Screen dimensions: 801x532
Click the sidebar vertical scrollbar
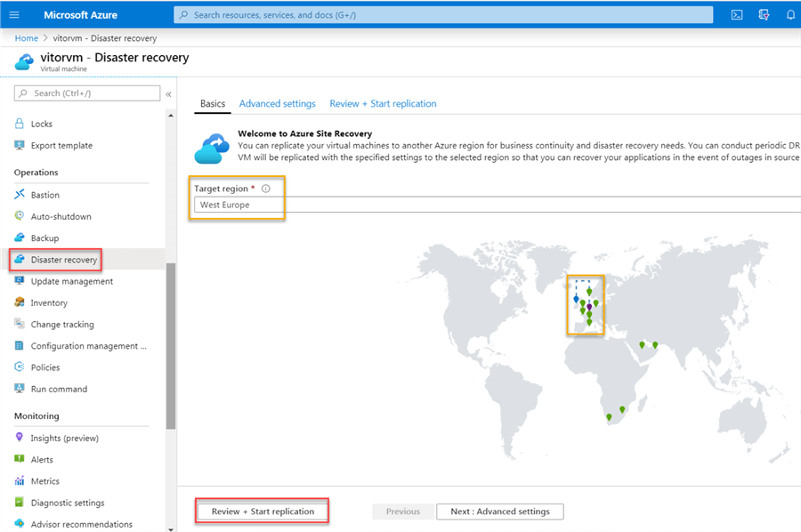pos(171,347)
